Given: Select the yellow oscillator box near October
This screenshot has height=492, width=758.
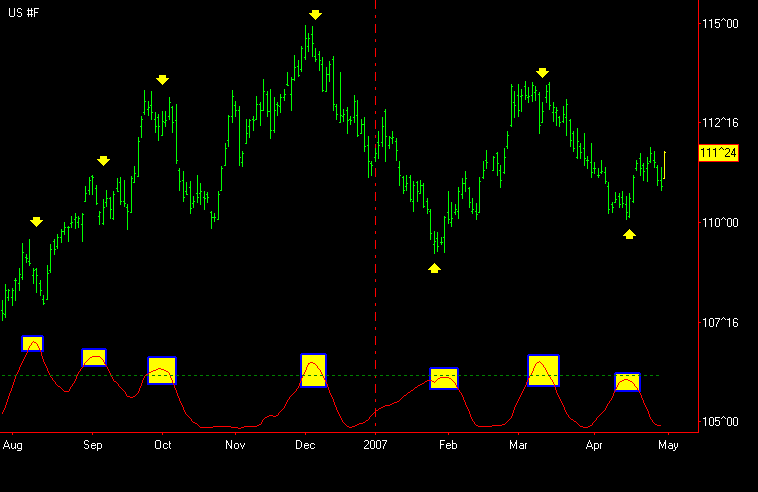Looking at the screenshot, I should tap(162, 370).
